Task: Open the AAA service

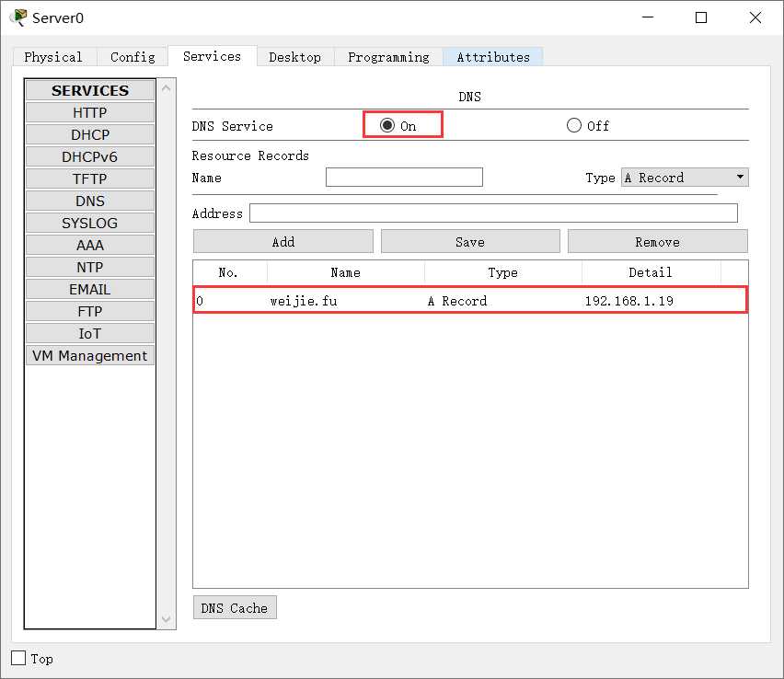Action: coord(90,245)
